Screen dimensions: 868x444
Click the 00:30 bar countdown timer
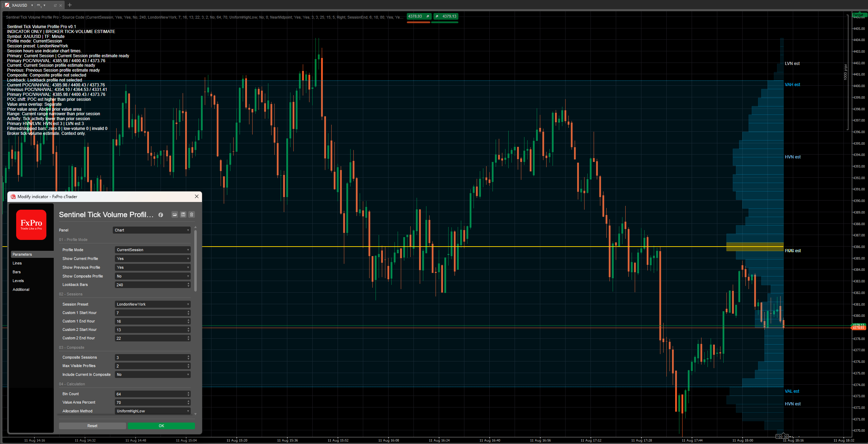782,437
